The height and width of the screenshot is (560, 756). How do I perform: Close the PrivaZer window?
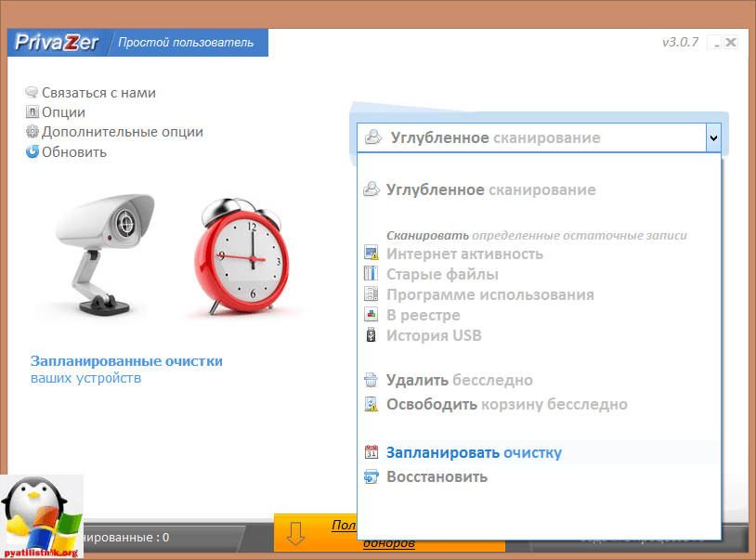point(730,42)
